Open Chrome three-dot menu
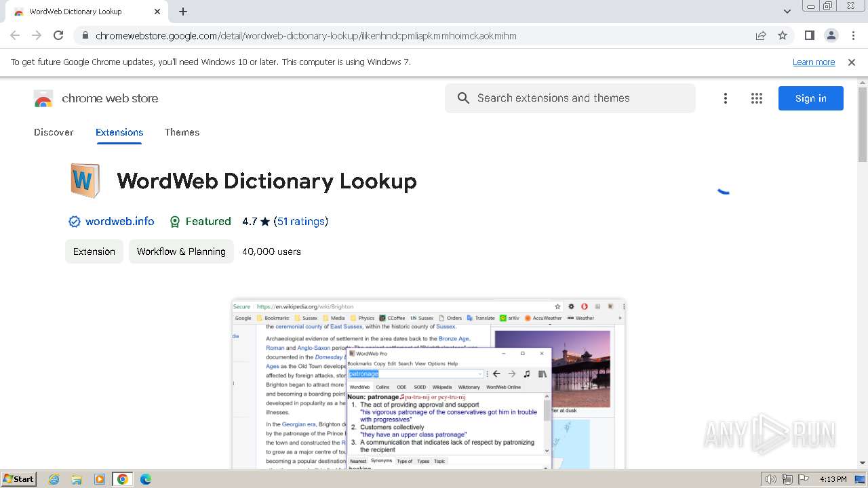 pyautogui.click(x=853, y=35)
